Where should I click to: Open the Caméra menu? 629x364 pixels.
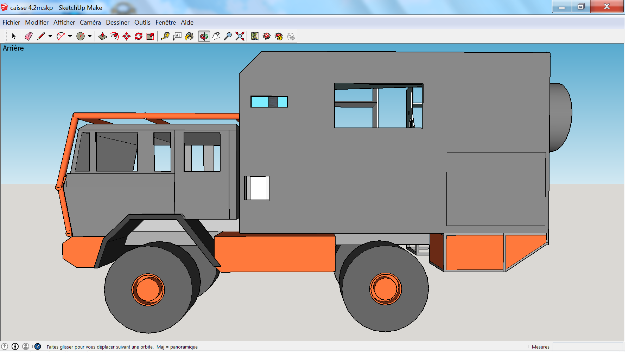(90, 22)
